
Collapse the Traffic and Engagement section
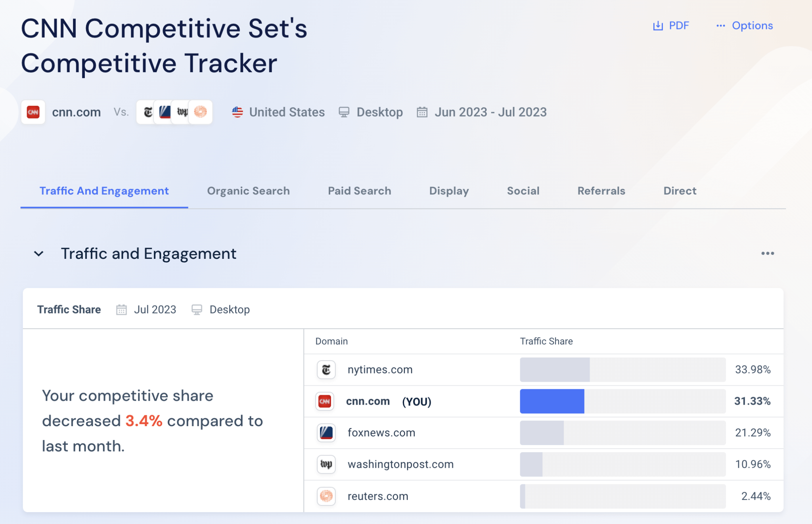(x=39, y=254)
